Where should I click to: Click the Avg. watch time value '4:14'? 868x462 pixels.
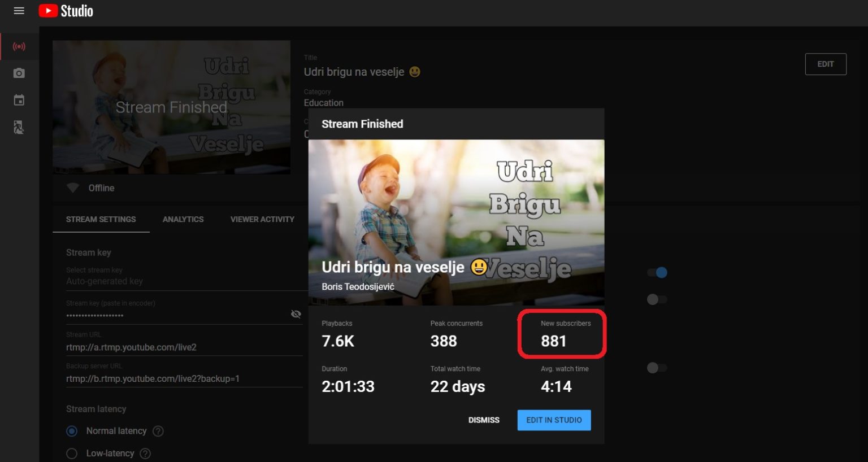556,386
